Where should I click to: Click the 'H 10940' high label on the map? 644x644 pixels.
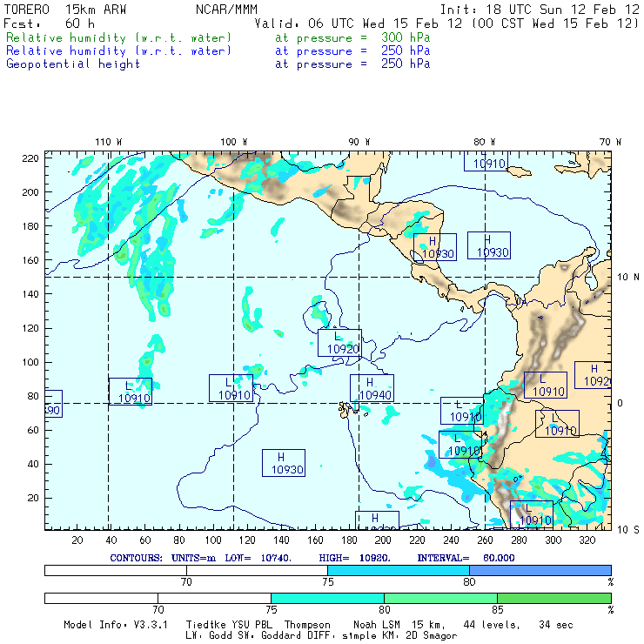(372, 388)
